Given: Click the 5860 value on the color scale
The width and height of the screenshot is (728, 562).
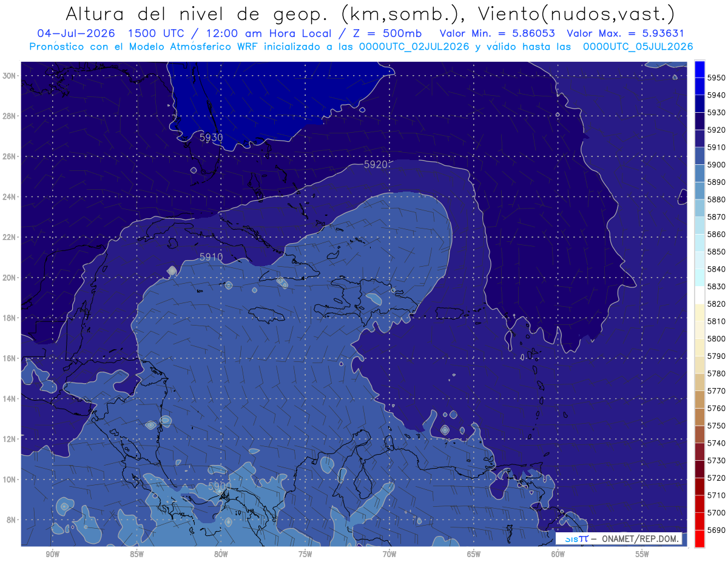Looking at the screenshot, I should pos(716,234).
